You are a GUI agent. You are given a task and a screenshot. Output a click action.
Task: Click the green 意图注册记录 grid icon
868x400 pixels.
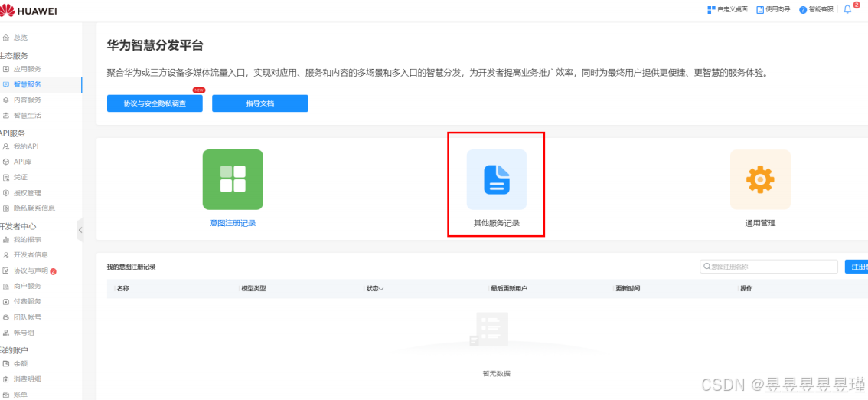(x=233, y=179)
